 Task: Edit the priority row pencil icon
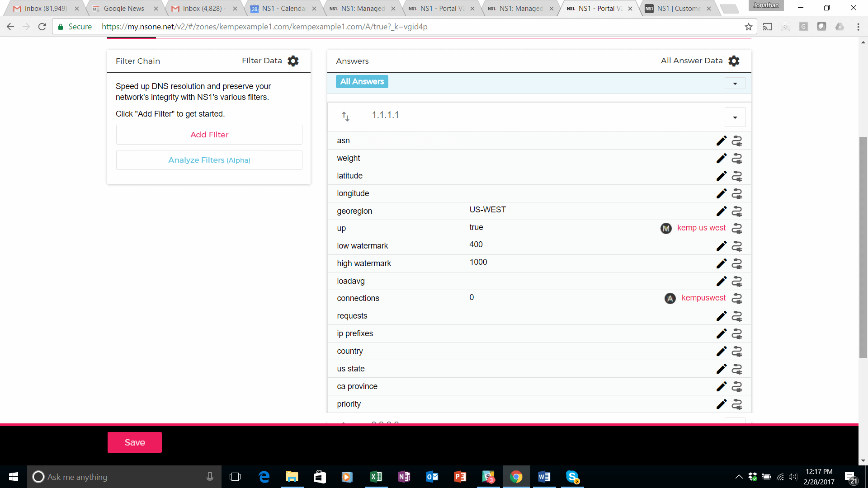[x=722, y=404]
